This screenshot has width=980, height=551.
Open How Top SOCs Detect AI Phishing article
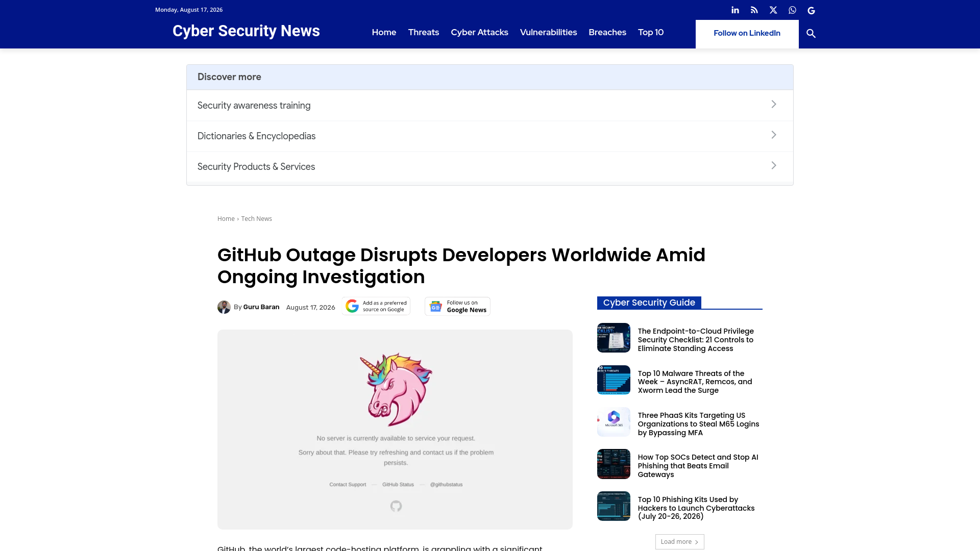click(x=698, y=466)
